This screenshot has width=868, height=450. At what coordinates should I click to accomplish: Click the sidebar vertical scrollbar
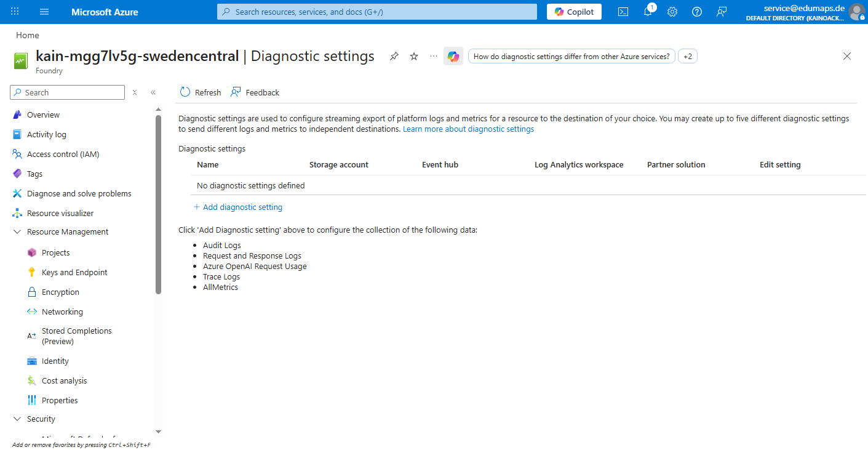click(x=158, y=205)
